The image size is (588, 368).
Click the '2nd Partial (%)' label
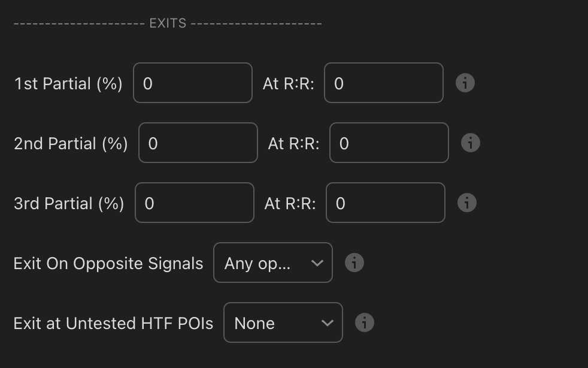pyautogui.click(x=71, y=143)
